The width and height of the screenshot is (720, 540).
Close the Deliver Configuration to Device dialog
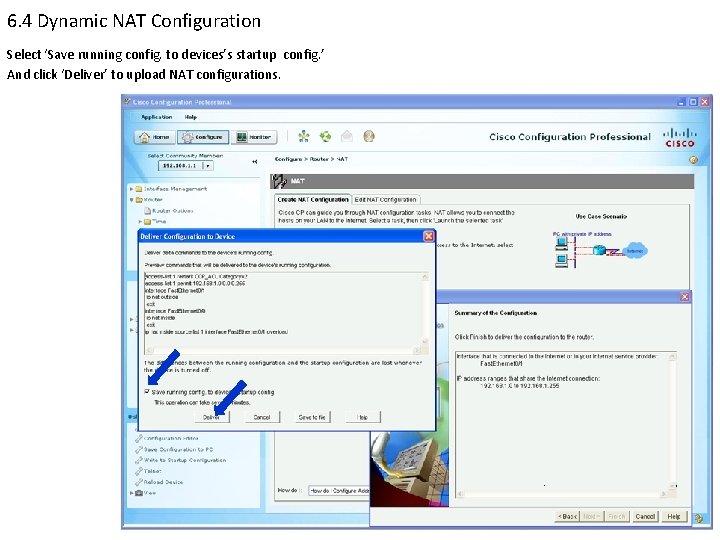(428, 236)
